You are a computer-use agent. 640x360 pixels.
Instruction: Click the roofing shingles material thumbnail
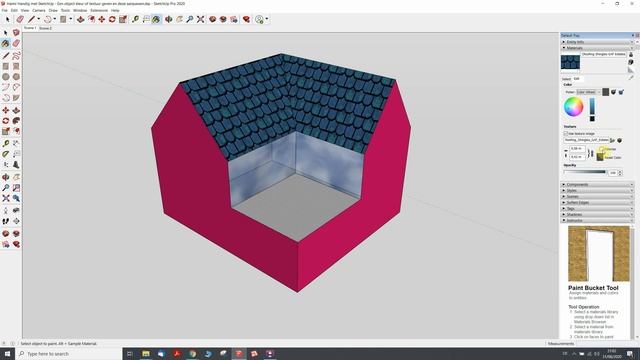570,62
